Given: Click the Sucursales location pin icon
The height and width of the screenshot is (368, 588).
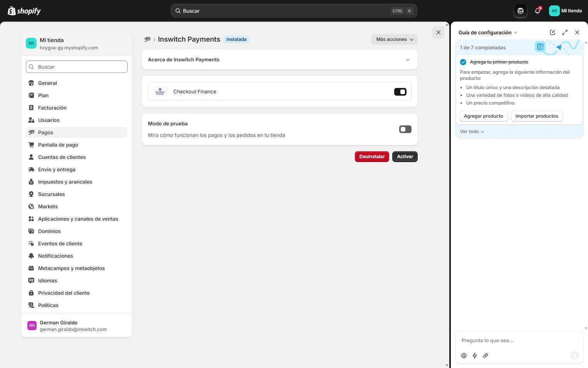Looking at the screenshot, I should point(31,194).
